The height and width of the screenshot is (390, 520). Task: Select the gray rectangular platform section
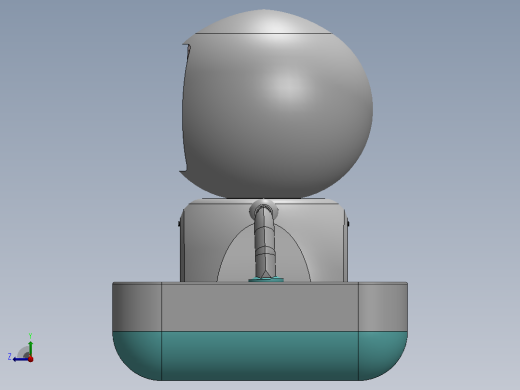point(260,307)
